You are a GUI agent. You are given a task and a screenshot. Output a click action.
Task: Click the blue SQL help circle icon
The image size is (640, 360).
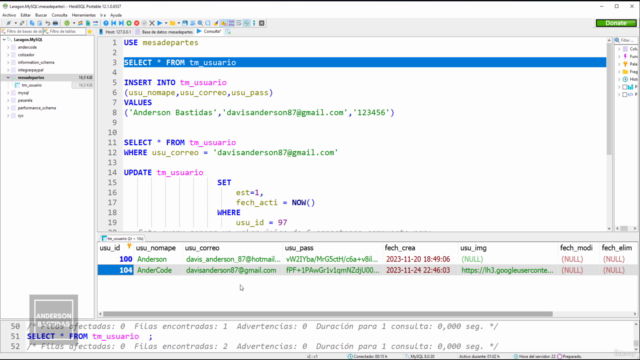click(x=106, y=23)
